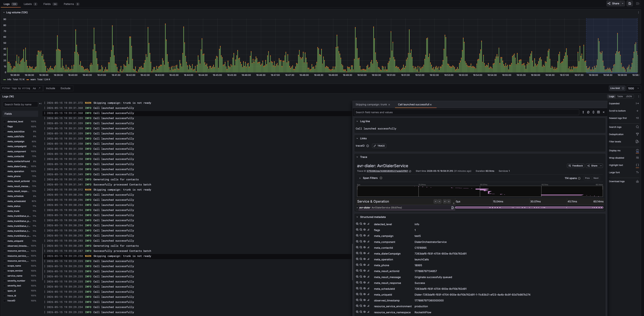Switch to Labels tab

[x=30, y=4]
